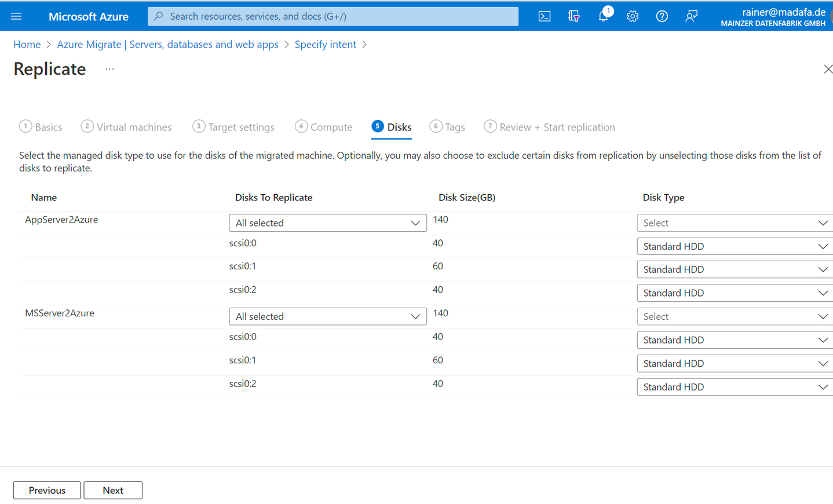Click the Microsoft Azure logo text
The height and width of the screenshot is (504, 833).
pyautogui.click(x=89, y=16)
